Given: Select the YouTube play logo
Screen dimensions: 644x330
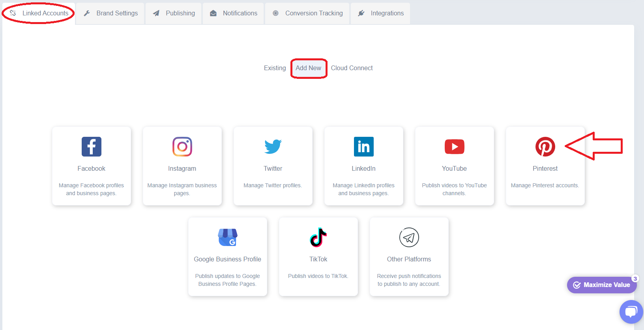Looking at the screenshot, I should pyautogui.click(x=455, y=147).
